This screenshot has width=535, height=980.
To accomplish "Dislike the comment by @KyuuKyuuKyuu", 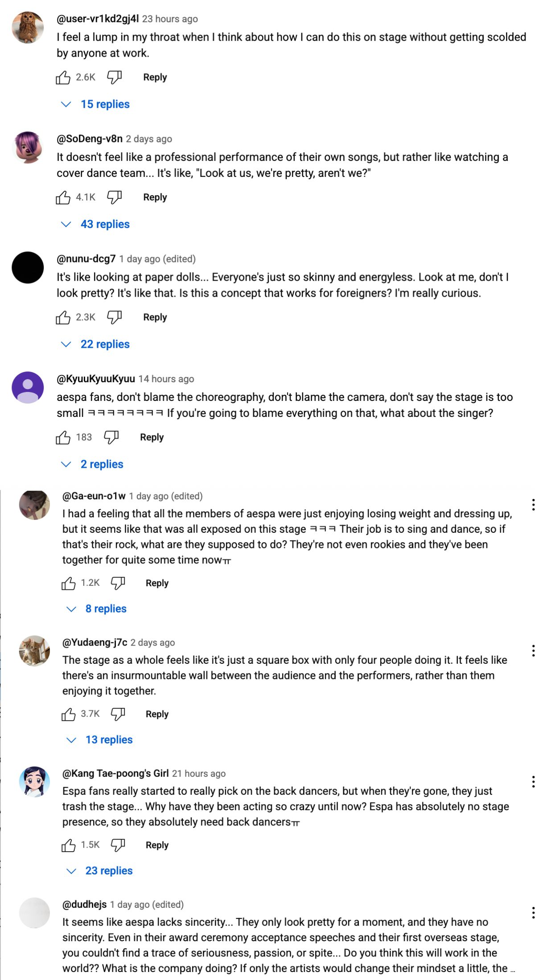I will pyautogui.click(x=111, y=437).
